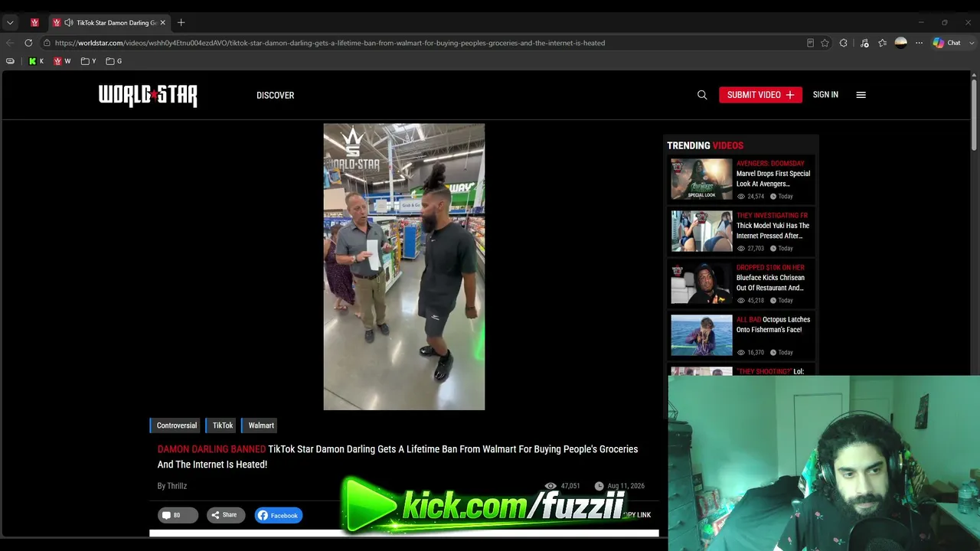This screenshot has height=551, width=980.
Task: Open the Y bookmark folder
Action: pos(88,61)
